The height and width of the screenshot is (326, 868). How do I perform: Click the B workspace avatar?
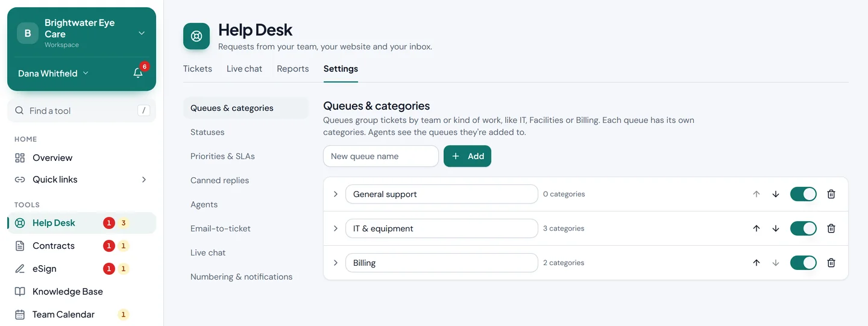point(28,33)
